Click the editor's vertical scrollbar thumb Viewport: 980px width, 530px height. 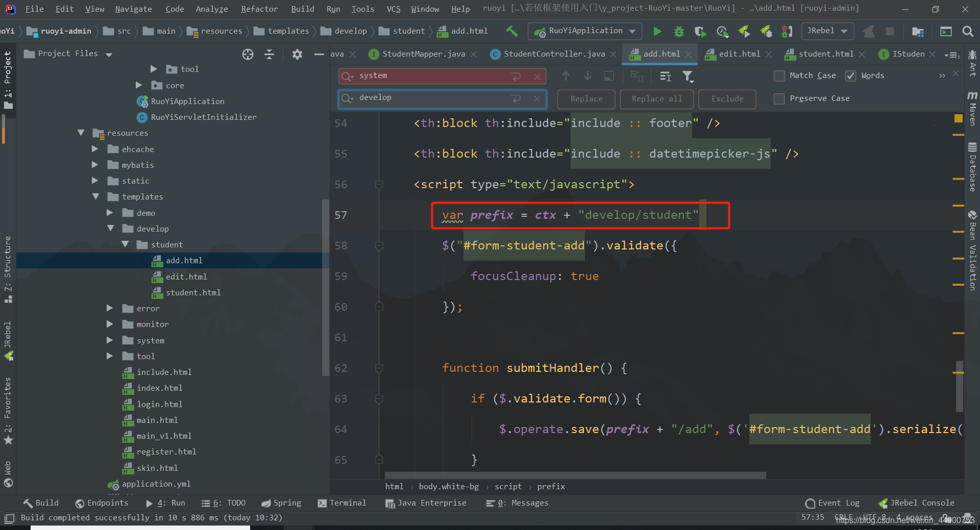click(960, 387)
